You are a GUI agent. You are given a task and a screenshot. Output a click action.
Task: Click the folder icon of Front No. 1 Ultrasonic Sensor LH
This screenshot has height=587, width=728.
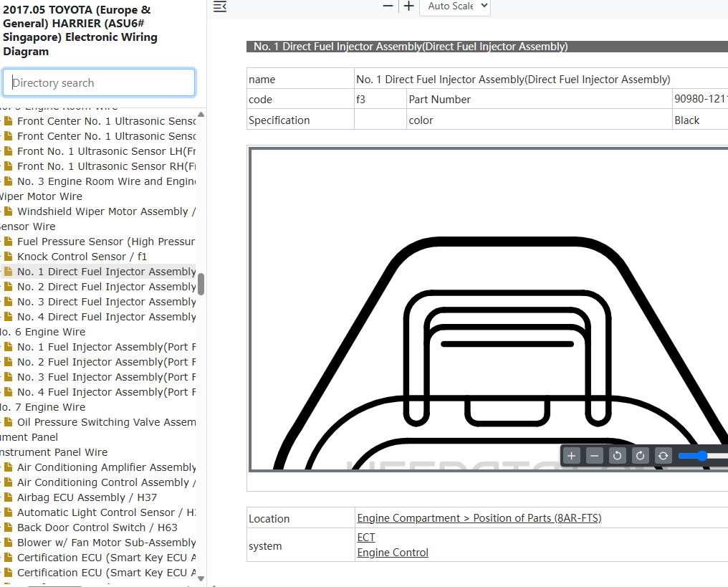tap(9, 151)
